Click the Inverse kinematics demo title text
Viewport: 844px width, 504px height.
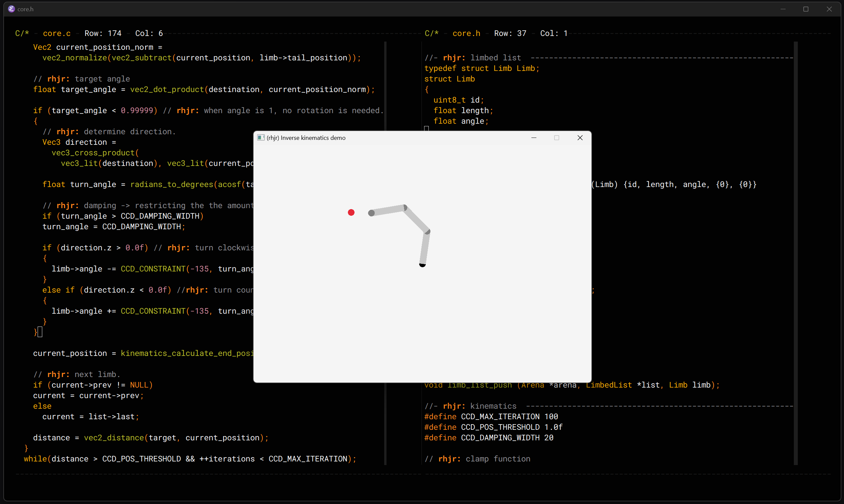point(306,138)
